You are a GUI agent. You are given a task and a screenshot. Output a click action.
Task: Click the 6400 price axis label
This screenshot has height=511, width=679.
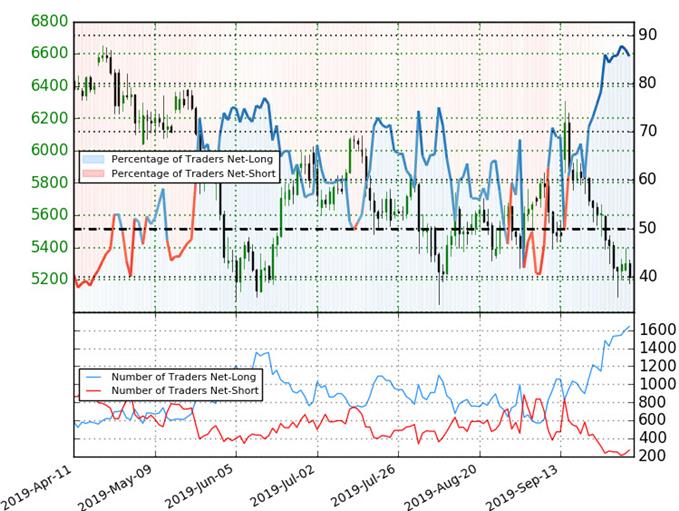click(x=49, y=86)
